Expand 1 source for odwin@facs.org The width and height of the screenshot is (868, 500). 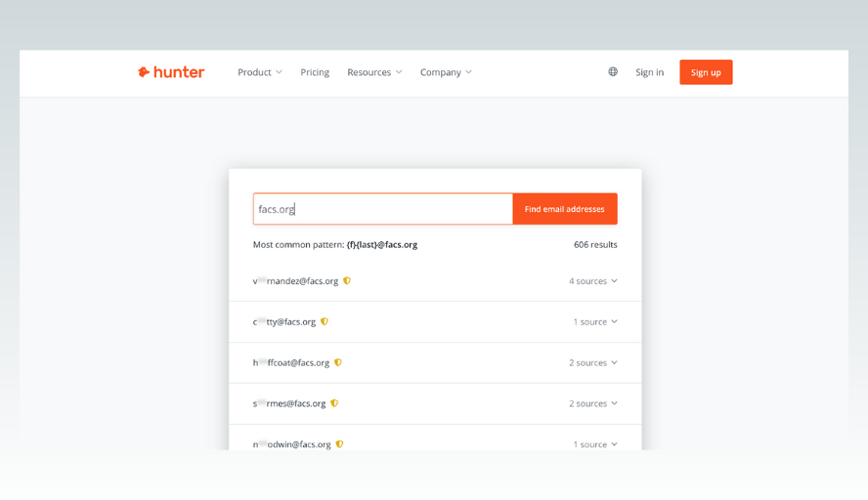595,444
